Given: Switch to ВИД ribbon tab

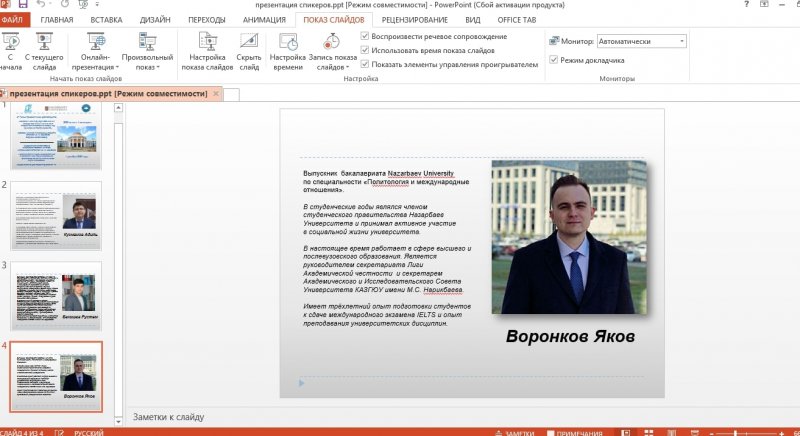Looking at the screenshot, I should coord(472,20).
